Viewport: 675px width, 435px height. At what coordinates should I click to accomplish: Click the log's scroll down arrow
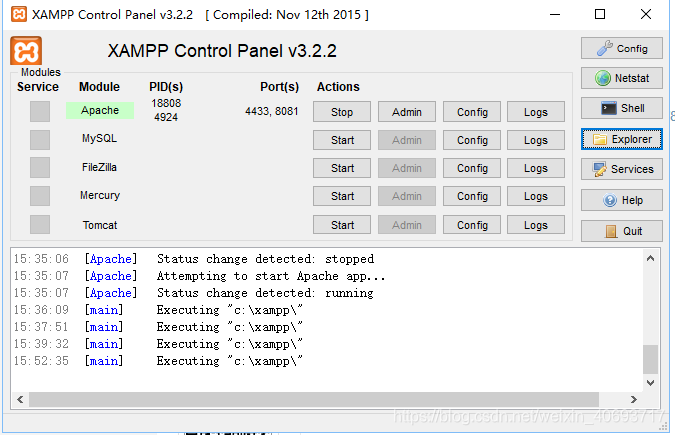click(x=650, y=382)
